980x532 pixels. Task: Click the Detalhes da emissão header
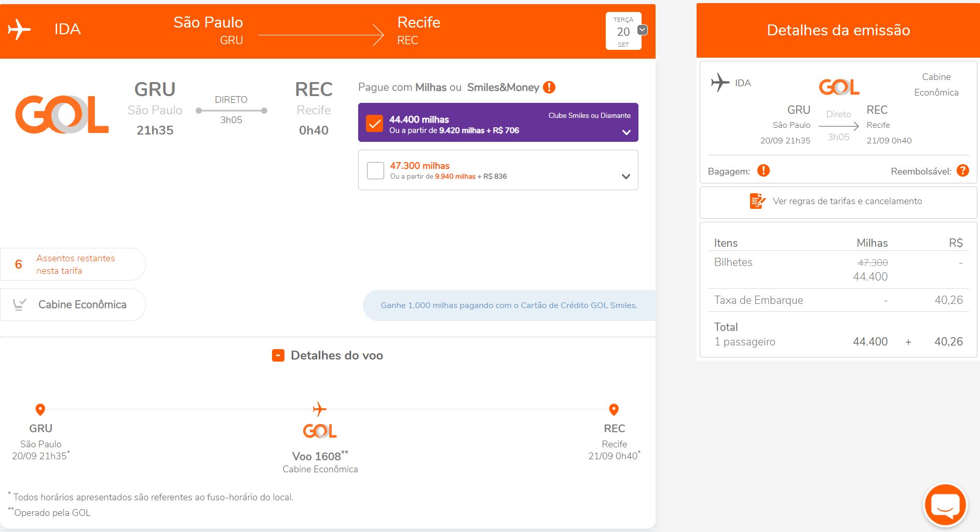(x=838, y=30)
